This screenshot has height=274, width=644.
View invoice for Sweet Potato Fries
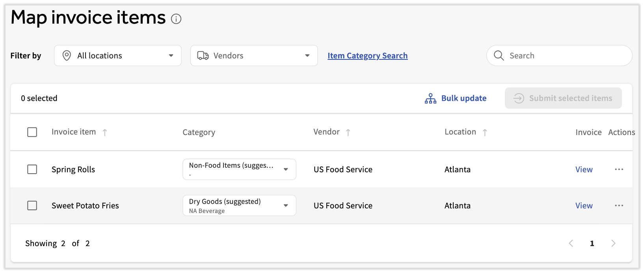584,205
